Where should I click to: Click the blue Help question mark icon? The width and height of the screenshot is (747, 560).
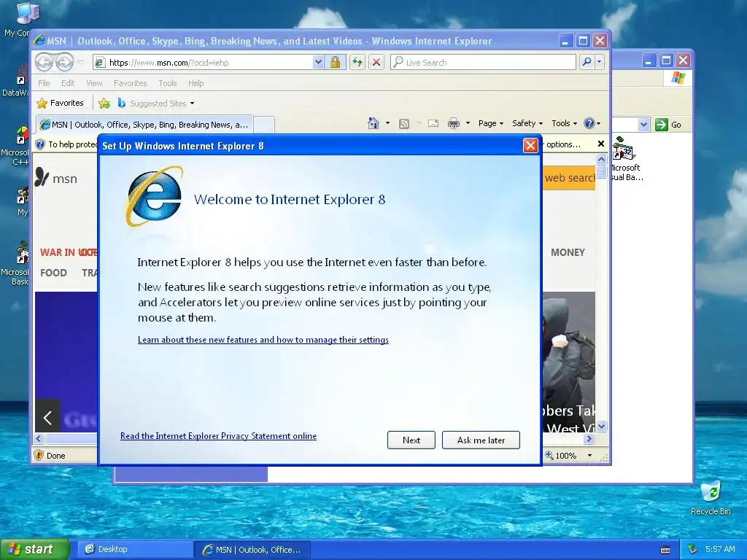(x=589, y=123)
